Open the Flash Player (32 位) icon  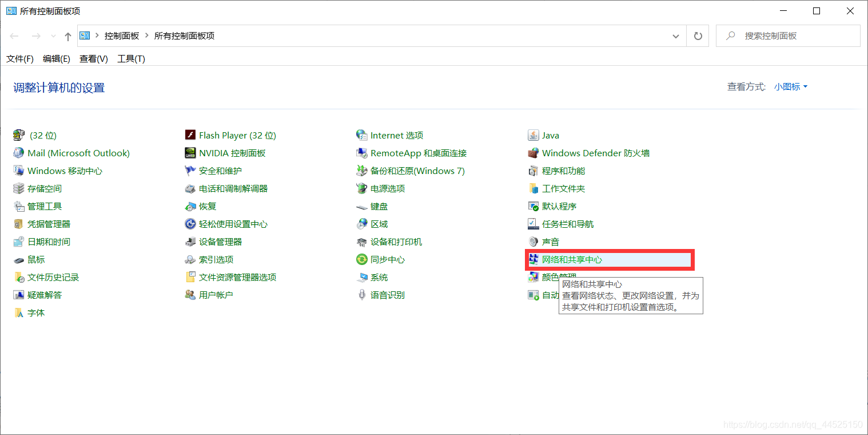point(190,135)
